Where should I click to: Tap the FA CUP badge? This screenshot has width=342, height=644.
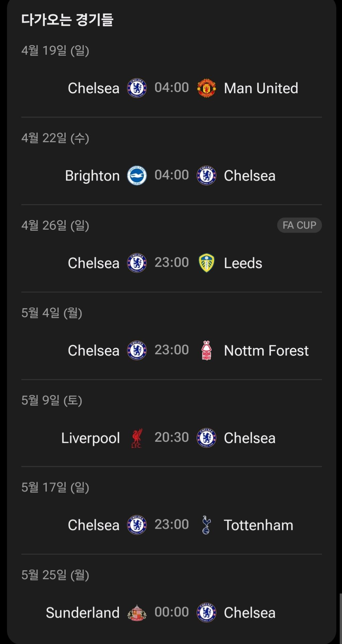click(x=299, y=225)
